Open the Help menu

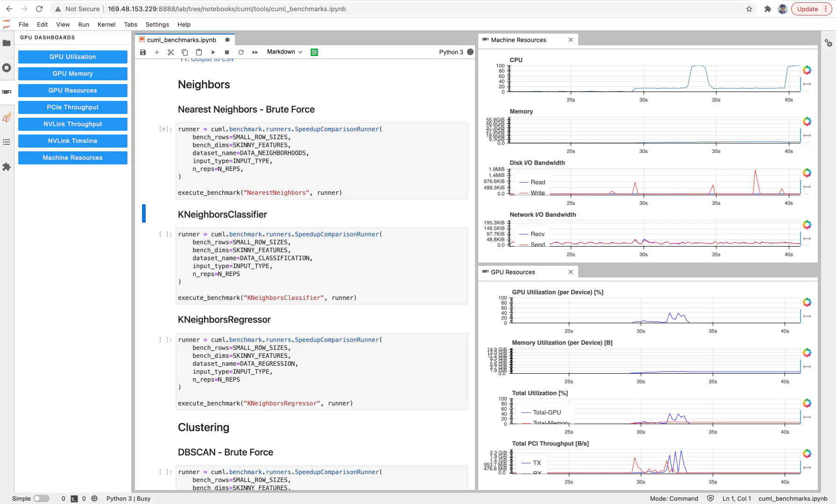(x=184, y=24)
